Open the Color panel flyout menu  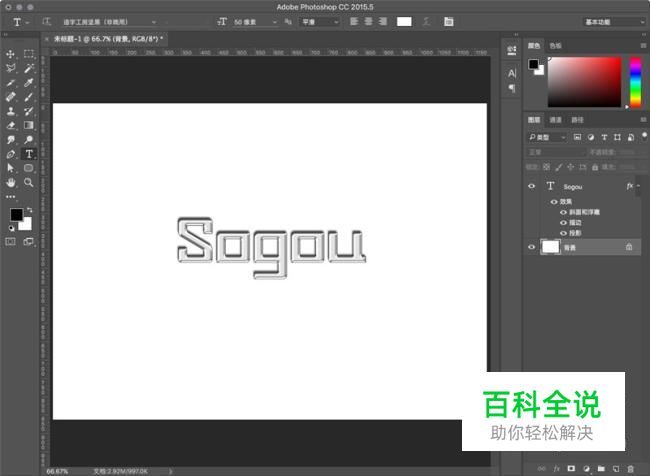[643, 46]
